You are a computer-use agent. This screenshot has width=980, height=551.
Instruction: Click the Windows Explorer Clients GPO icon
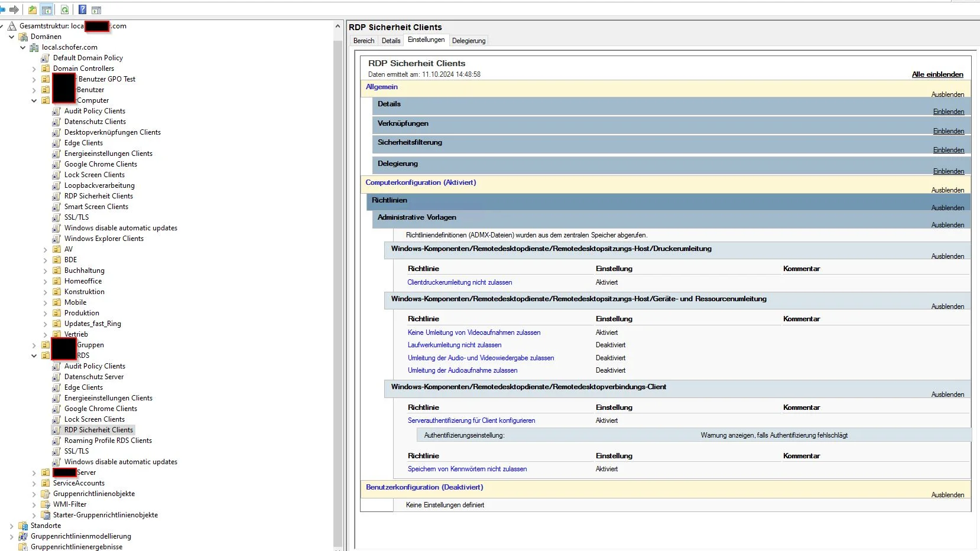tap(57, 239)
